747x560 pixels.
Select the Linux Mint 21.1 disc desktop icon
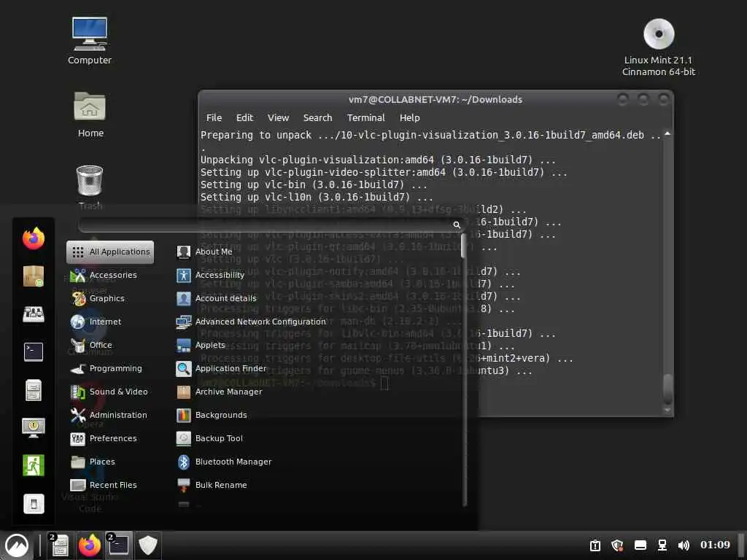coord(659,47)
